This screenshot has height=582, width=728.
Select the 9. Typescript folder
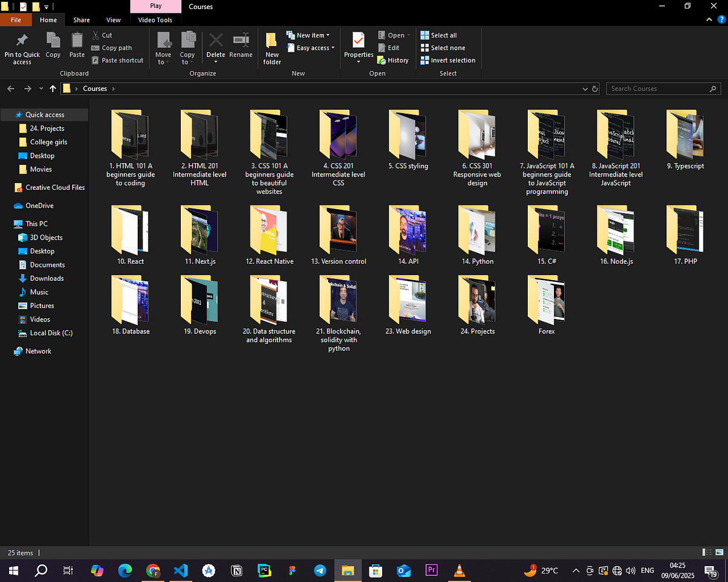685,140
